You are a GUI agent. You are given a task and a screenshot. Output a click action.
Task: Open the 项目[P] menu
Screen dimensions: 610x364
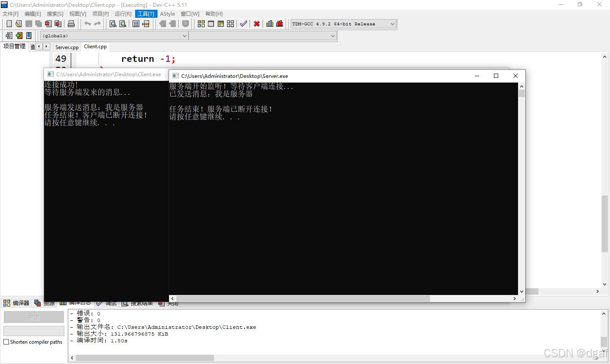click(100, 14)
